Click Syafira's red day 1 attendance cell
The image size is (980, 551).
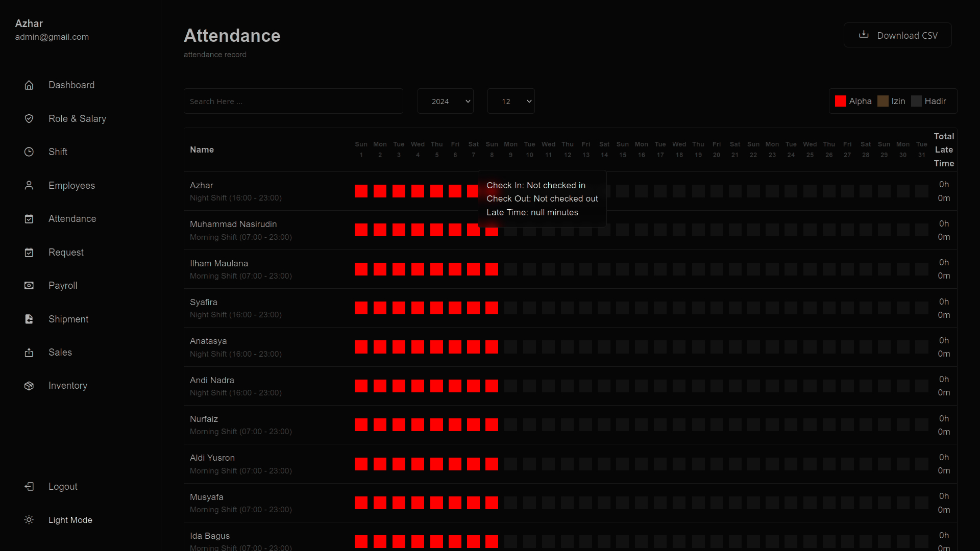(361, 308)
